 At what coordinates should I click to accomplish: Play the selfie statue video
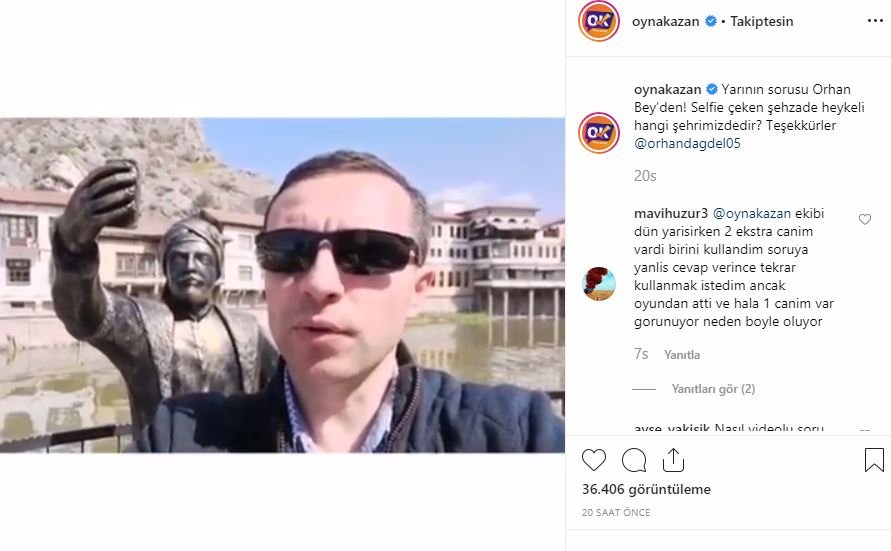pyautogui.click(x=282, y=285)
